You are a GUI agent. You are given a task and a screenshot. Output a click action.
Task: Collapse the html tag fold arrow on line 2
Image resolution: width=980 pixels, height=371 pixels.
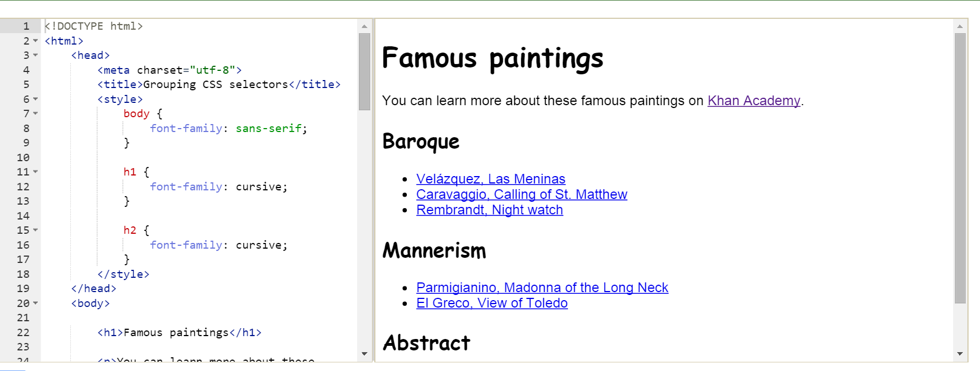[x=35, y=41]
